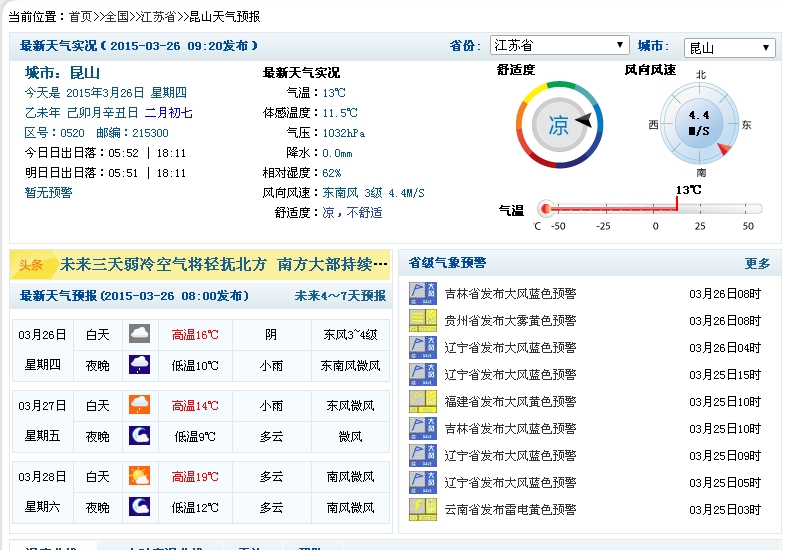Click the red thermometer bulb at gauge start

tap(545, 208)
